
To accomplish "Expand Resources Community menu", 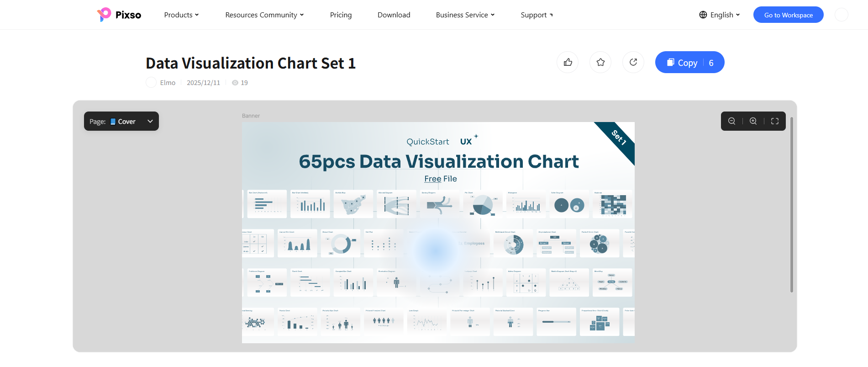I will click(264, 15).
